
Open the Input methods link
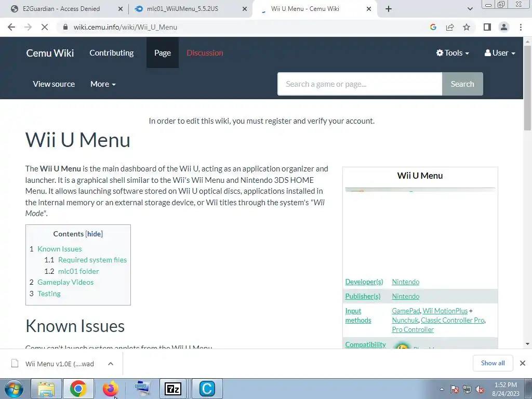(x=358, y=315)
